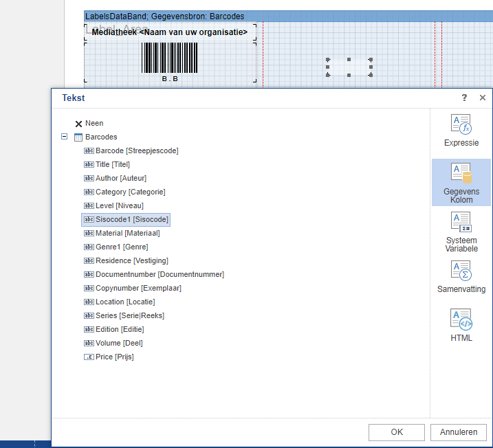Pick the Sisocode1 [Sisocode] item

click(x=132, y=219)
